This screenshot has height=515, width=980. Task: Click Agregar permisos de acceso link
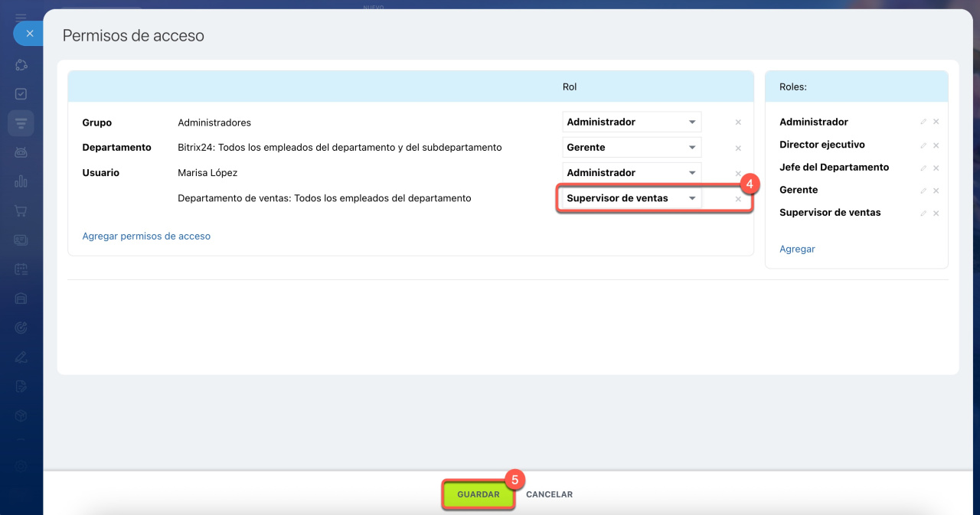pyautogui.click(x=146, y=236)
